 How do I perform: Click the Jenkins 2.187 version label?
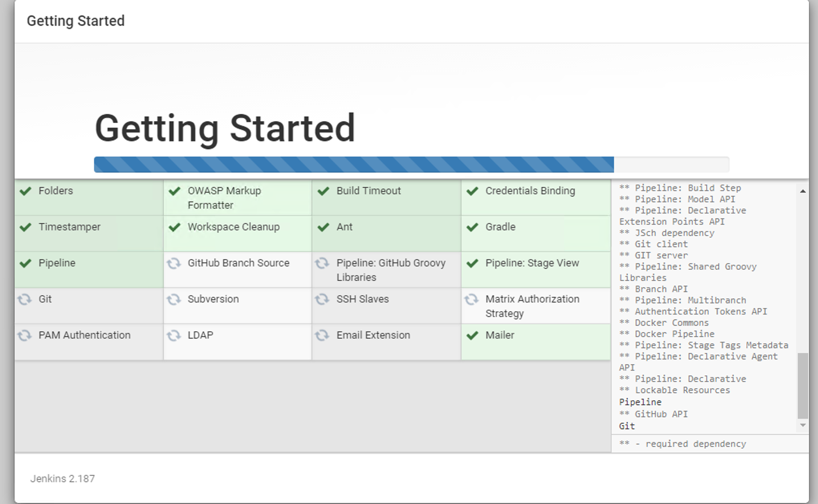pos(56,478)
